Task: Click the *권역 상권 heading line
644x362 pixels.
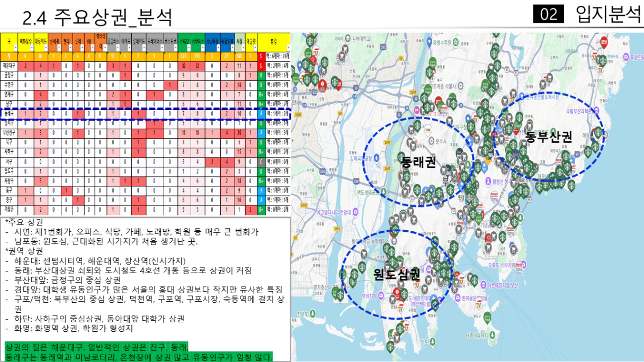Action: click(24, 251)
